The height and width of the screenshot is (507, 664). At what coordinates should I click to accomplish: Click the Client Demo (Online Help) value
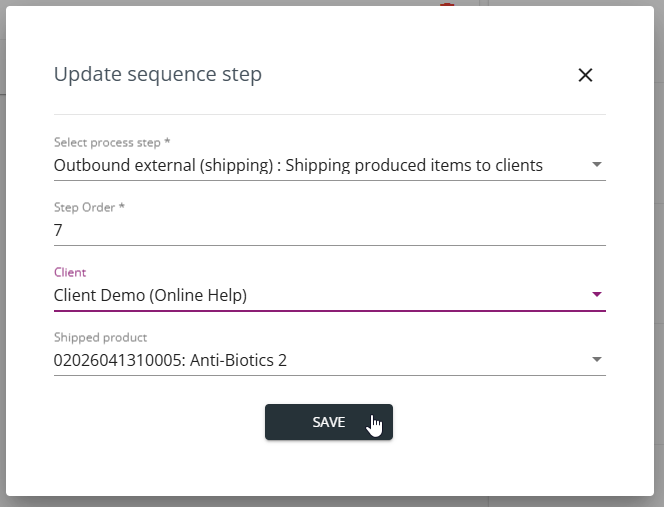(150, 295)
